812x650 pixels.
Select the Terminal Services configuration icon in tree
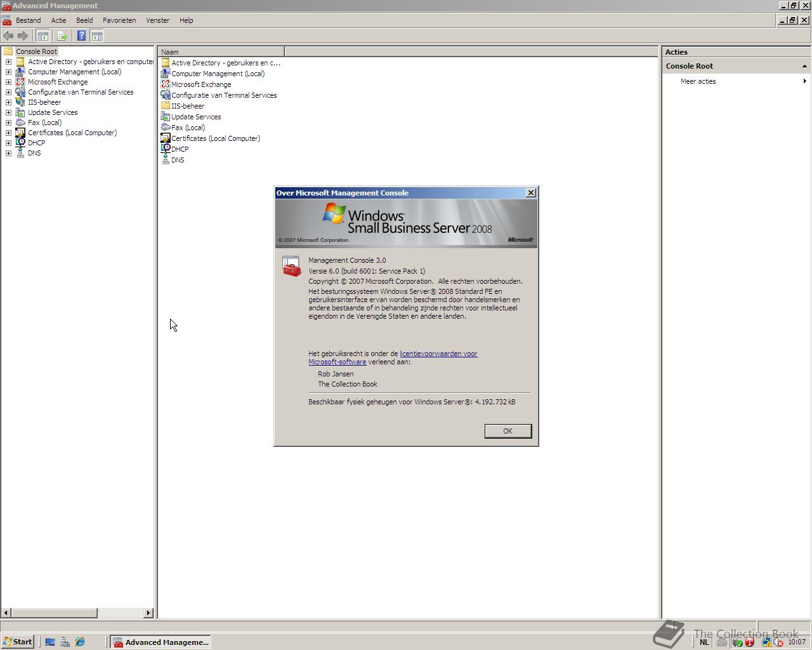pos(20,92)
